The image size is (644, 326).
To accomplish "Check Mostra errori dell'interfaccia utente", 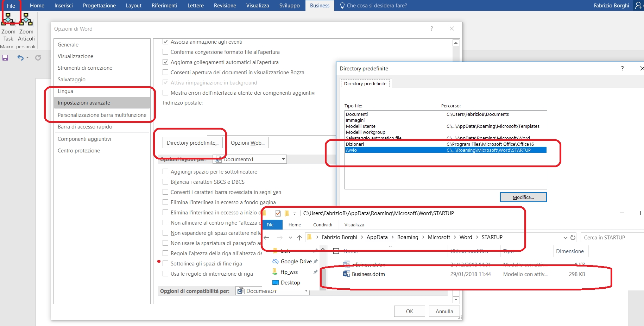I will pyautogui.click(x=165, y=93).
